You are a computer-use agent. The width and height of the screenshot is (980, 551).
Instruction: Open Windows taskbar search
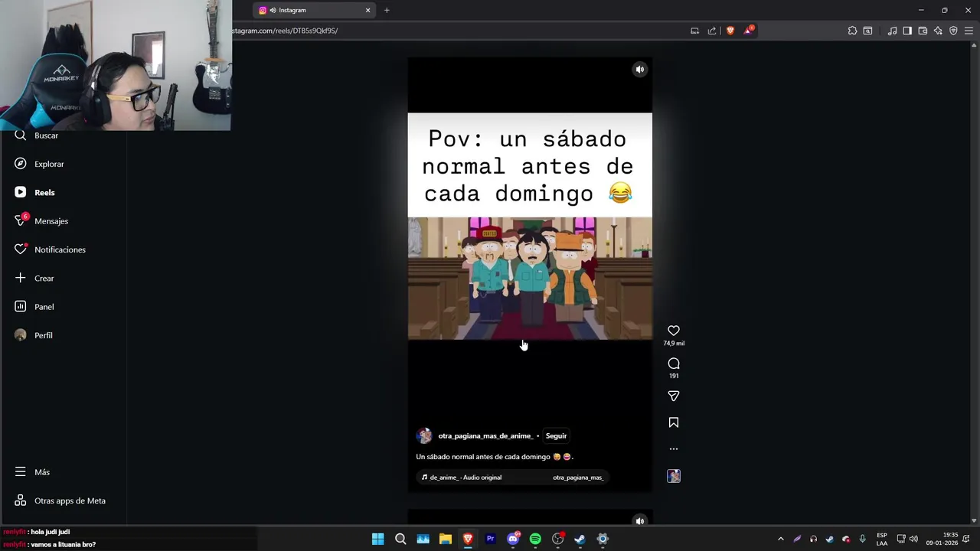coord(400,539)
